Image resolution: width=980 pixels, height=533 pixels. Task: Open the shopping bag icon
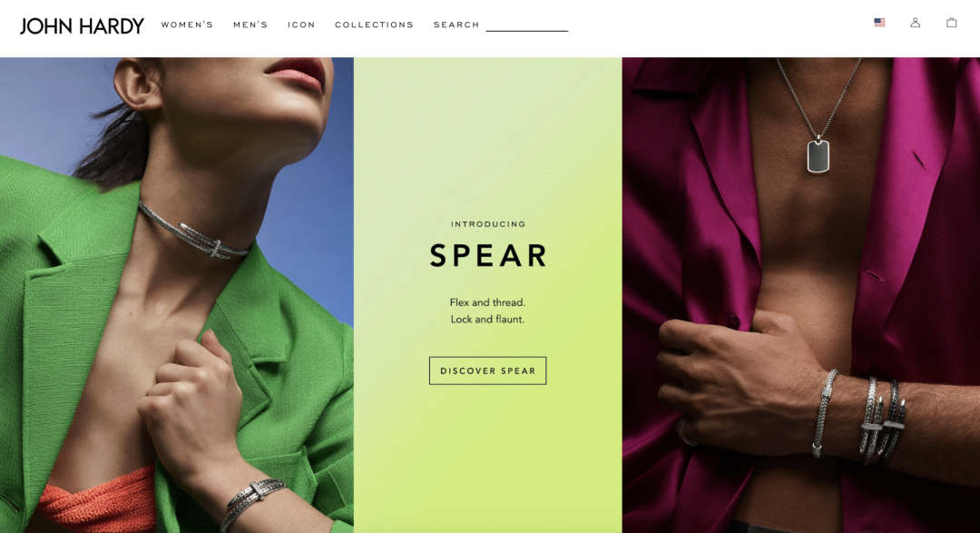(x=951, y=23)
